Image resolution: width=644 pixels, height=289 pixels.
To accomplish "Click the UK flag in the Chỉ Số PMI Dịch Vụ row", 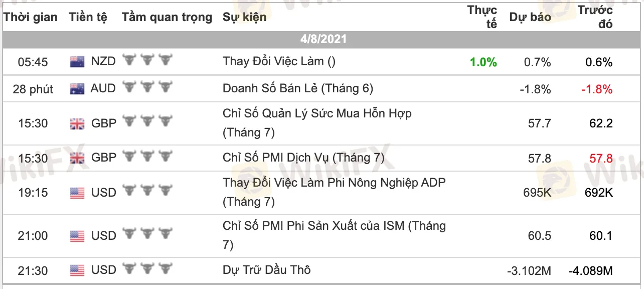I will coord(77,158).
